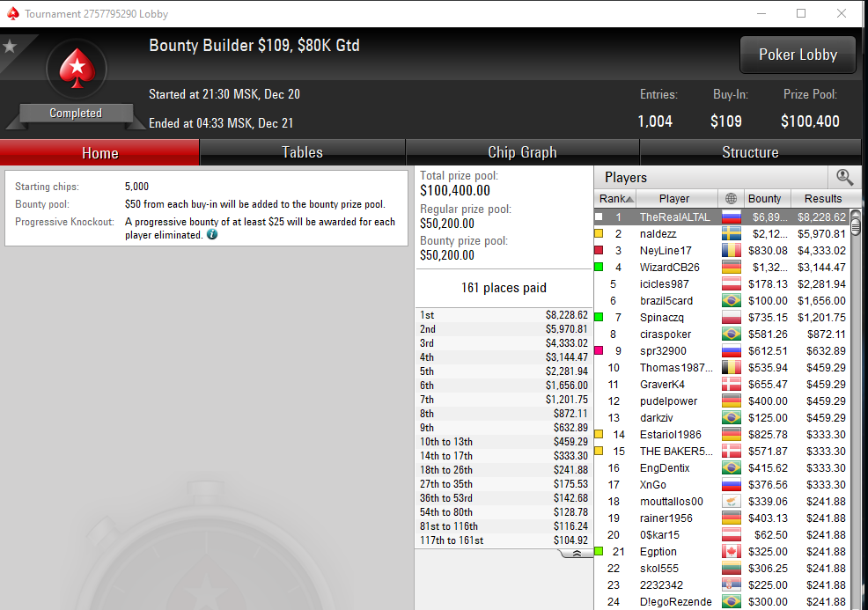Click the yellow color label beside naldezz

[599, 233]
